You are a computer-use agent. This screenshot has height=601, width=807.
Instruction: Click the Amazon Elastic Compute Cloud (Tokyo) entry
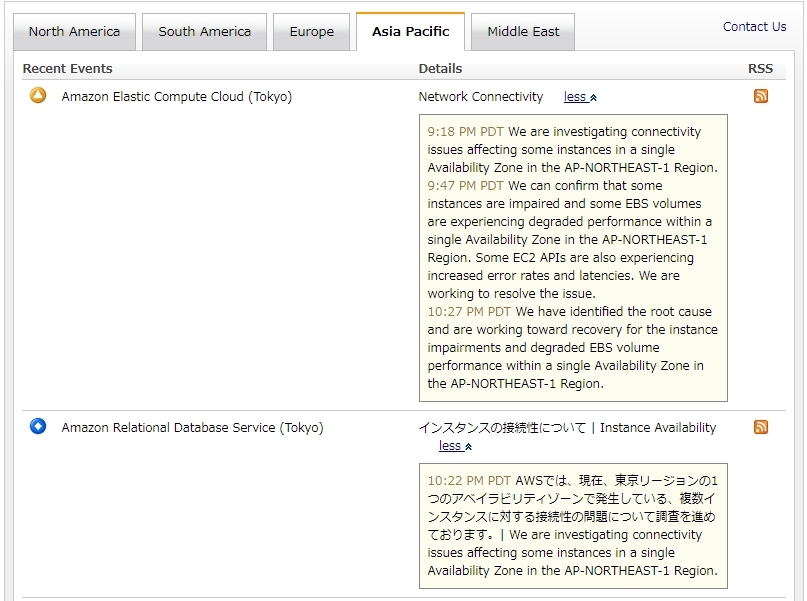[177, 97]
